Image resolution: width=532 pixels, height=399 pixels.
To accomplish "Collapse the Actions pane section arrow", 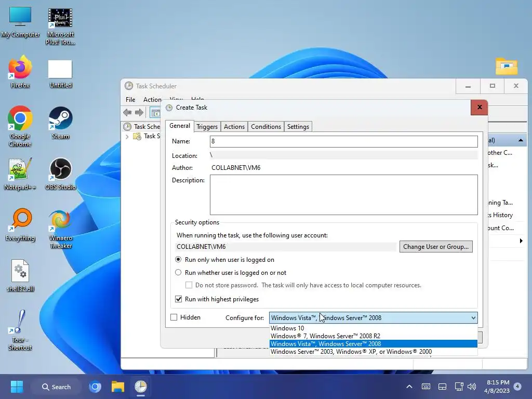I will (x=521, y=140).
